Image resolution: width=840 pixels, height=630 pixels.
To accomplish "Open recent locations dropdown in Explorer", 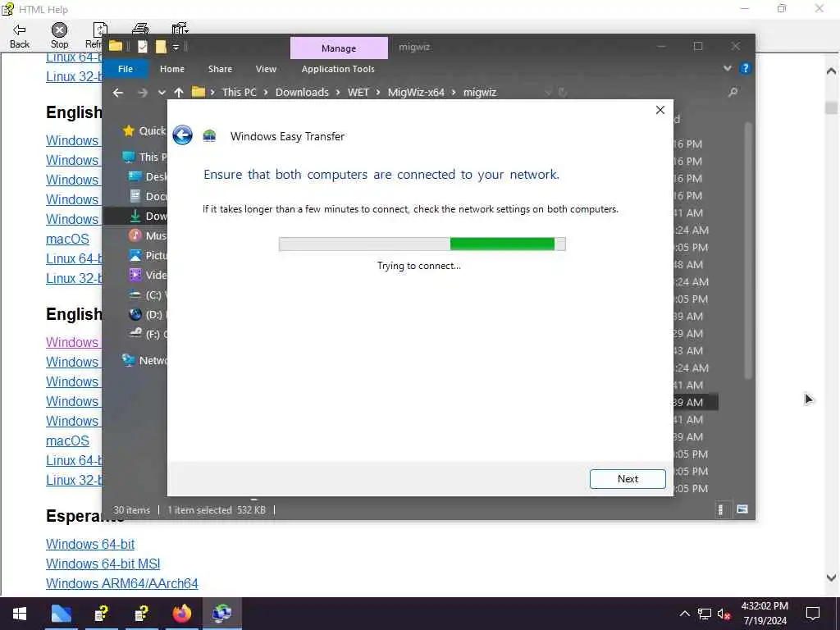I will pyautogui.click(x=162, y=92).
